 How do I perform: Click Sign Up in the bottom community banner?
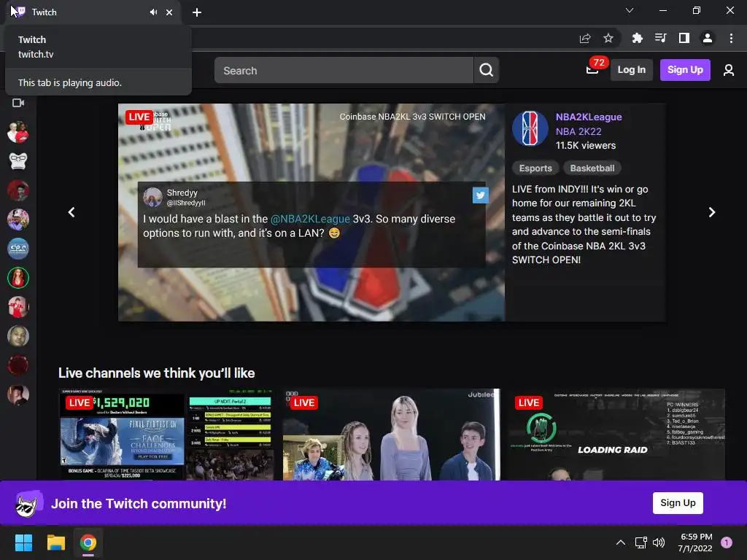click(678, 503)
